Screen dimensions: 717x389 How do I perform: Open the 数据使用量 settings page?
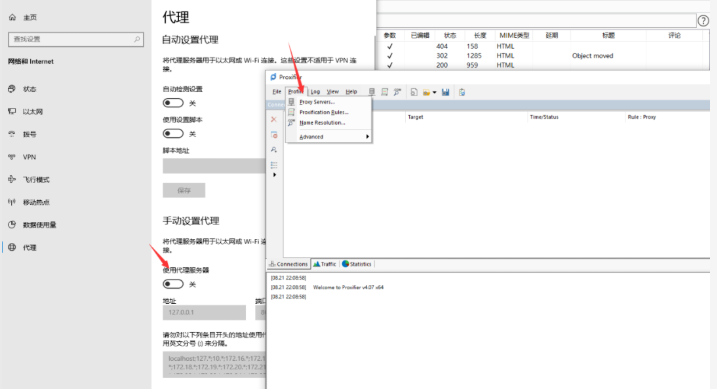point(39,225)
